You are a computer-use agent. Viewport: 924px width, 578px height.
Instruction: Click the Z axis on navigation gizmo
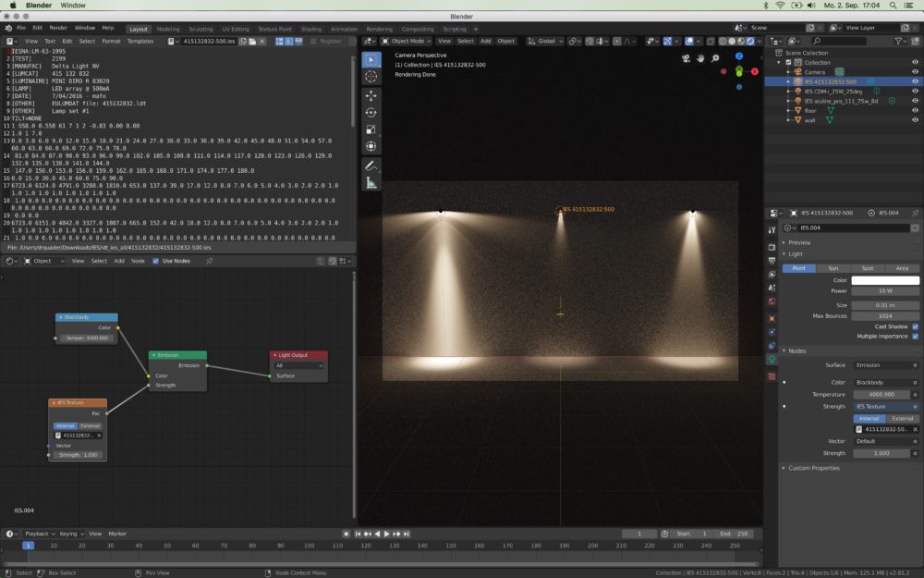click(x=739, y=56)
